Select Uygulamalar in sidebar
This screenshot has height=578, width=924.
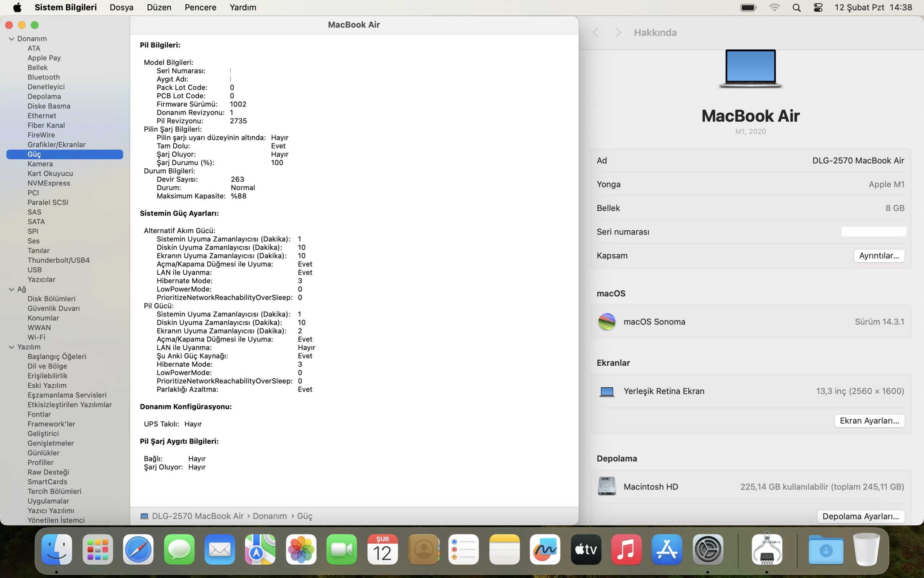click(48, 501)
